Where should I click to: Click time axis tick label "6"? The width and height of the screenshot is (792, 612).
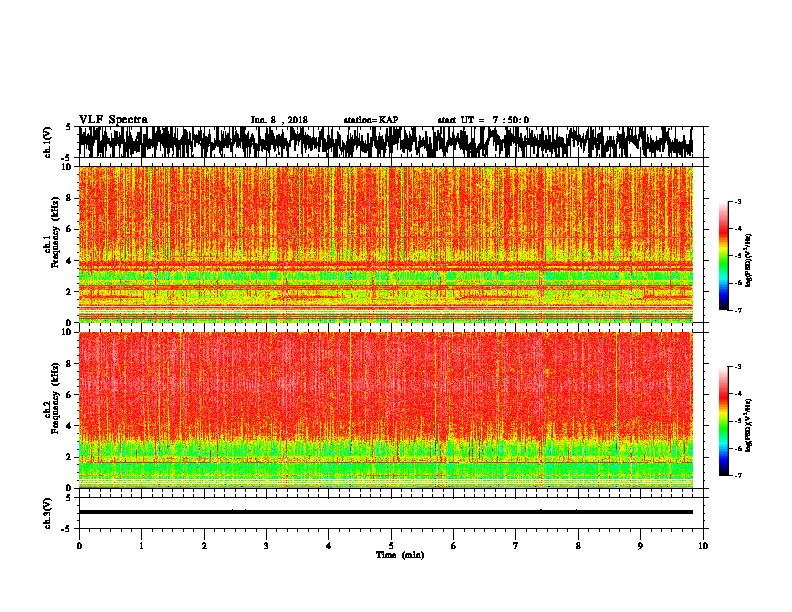454,546
